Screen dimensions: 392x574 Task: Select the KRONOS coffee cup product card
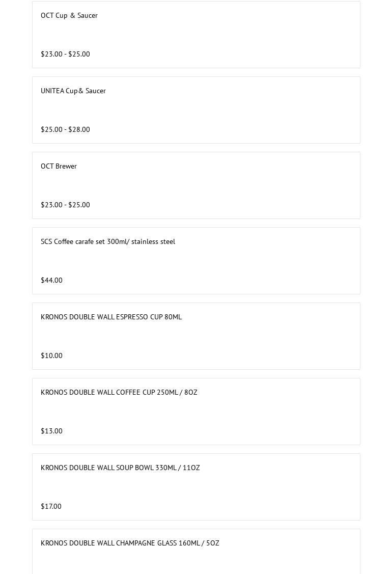[196, 412]
